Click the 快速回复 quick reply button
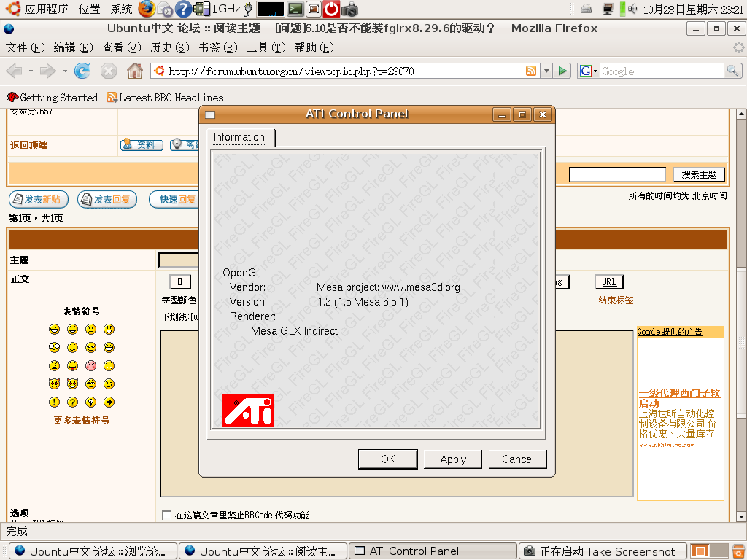 [x=174, y=200]
